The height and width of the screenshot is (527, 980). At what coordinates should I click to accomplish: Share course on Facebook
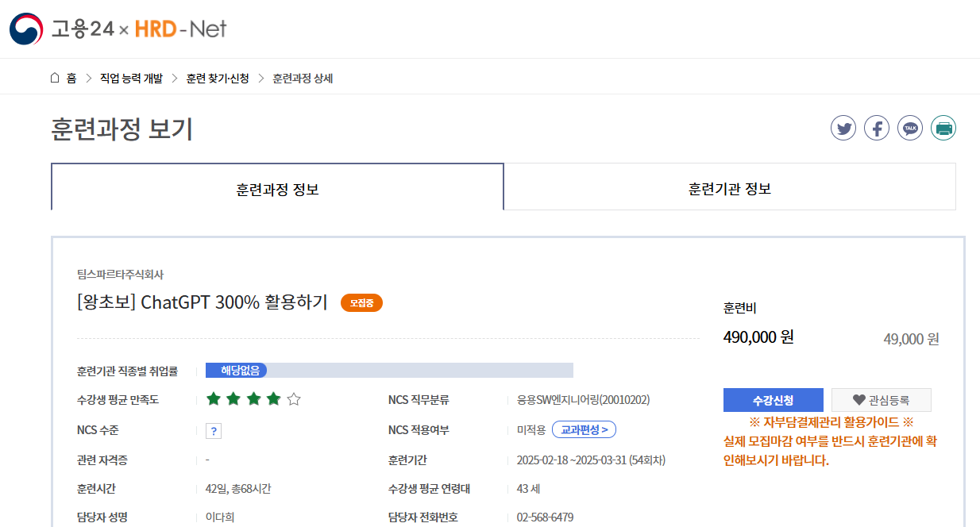coord(877,128)
